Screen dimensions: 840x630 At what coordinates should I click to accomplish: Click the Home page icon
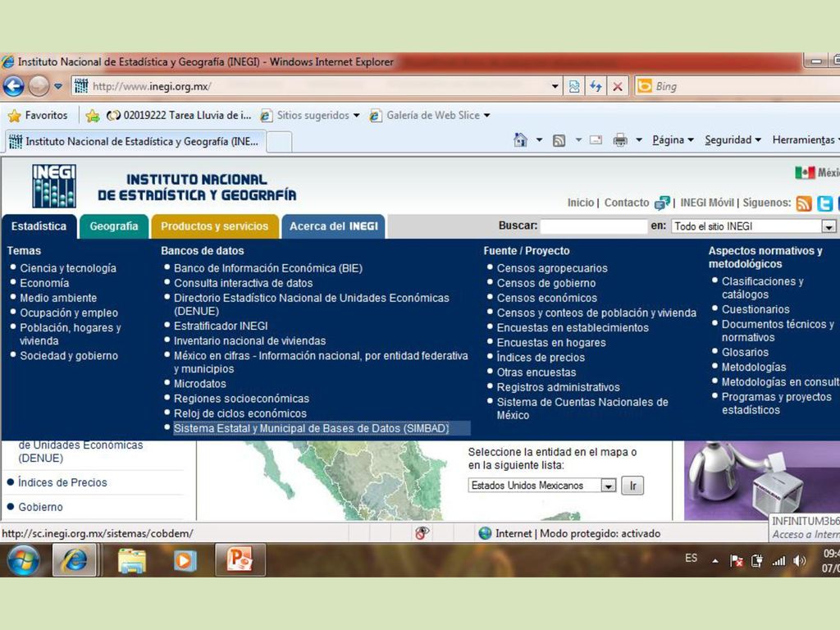(x=519, y=139)
